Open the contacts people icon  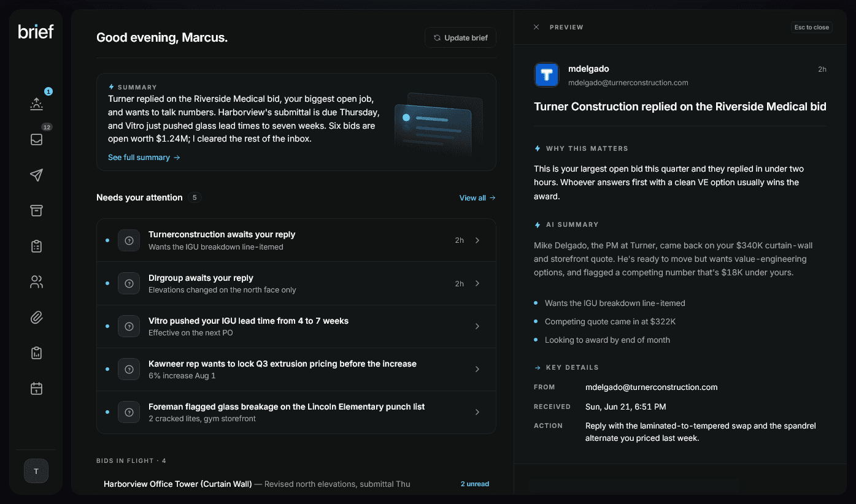point(36,282)
